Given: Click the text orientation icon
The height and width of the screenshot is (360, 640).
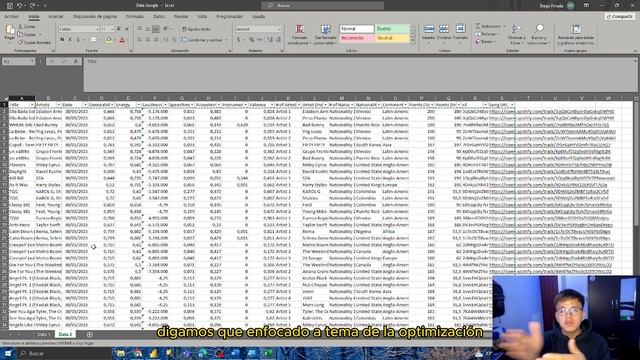Looking at the screenshot, I should [166, 29].
